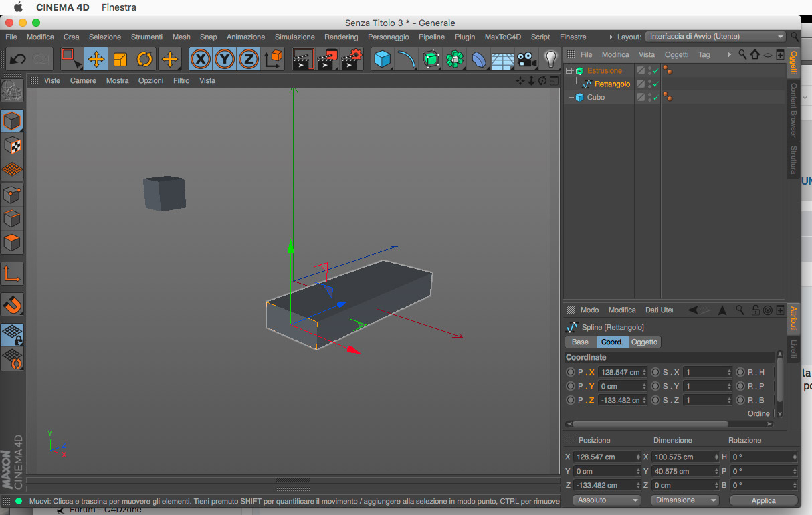812x515 pixels.
Task: Switch to Polygons mode
Action: click(x=12, y=242)
